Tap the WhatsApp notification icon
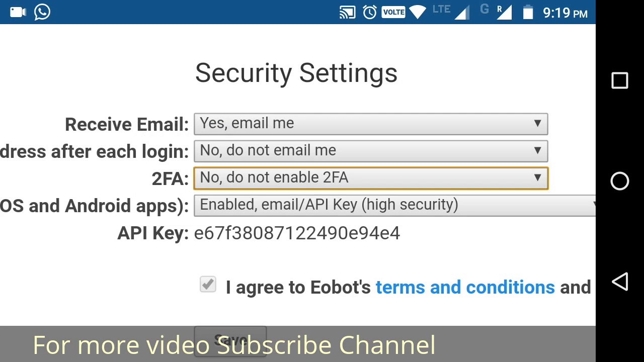This screenshot has height=362, width=644. (42, 12)
